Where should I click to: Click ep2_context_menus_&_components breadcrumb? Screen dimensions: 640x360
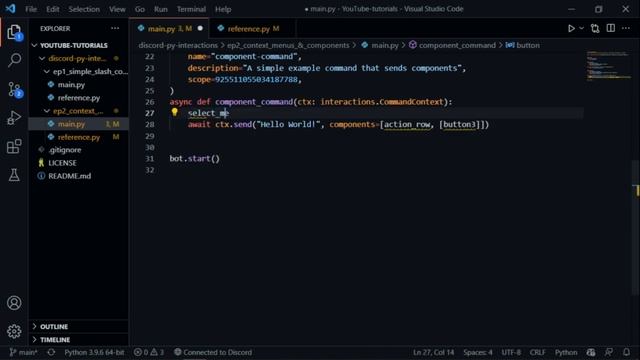[288, 45]
